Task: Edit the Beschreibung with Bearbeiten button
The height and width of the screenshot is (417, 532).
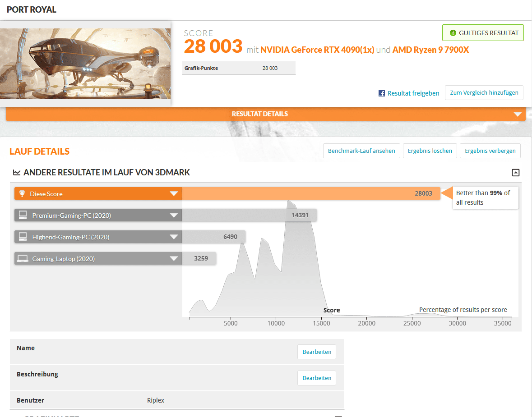Action: (317, 378)
